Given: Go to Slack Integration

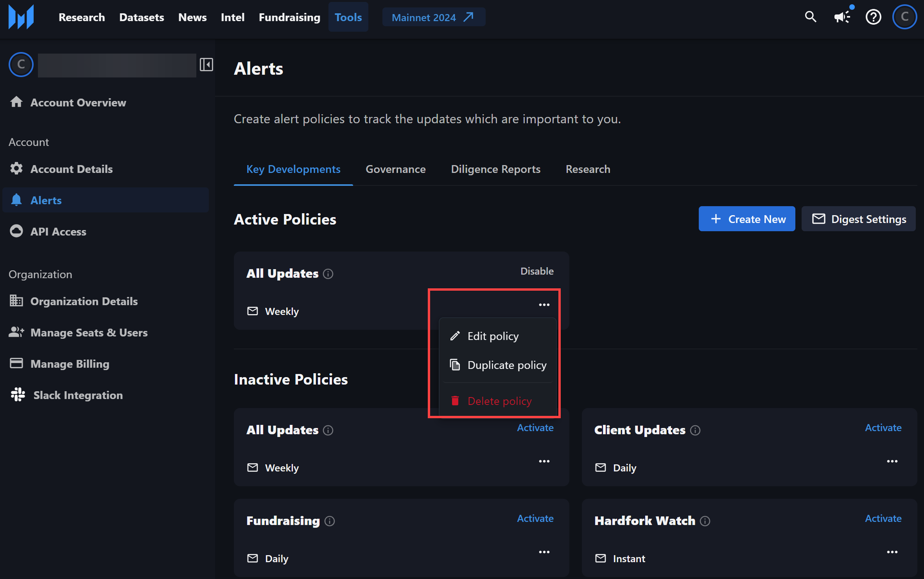Looking at the screenshot, I should (106, 395).
